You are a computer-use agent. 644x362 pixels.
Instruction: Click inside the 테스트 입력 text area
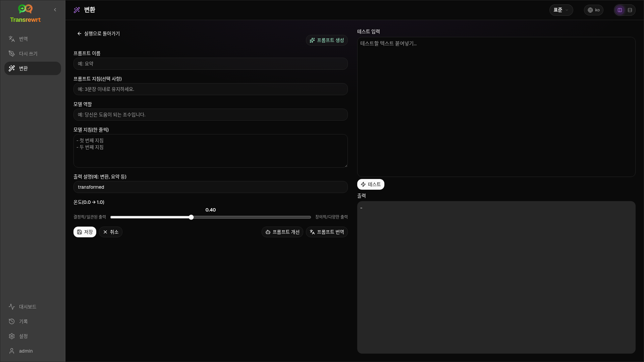pyautogui.click(x=496, y=107)
